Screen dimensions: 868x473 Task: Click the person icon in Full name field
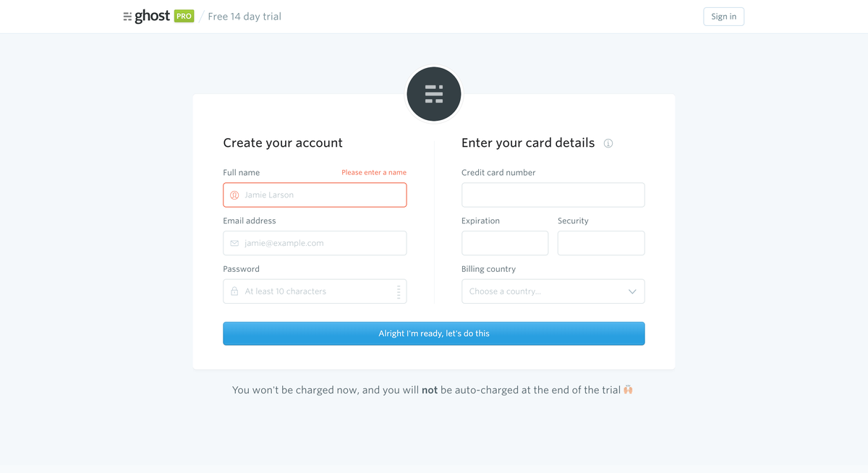click(x=234, y=195)
